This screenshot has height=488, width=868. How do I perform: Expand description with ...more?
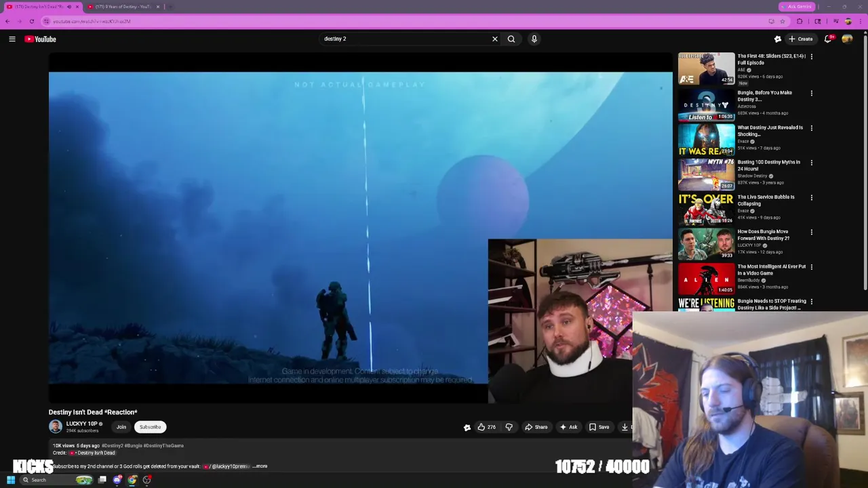tap(261, 466)
